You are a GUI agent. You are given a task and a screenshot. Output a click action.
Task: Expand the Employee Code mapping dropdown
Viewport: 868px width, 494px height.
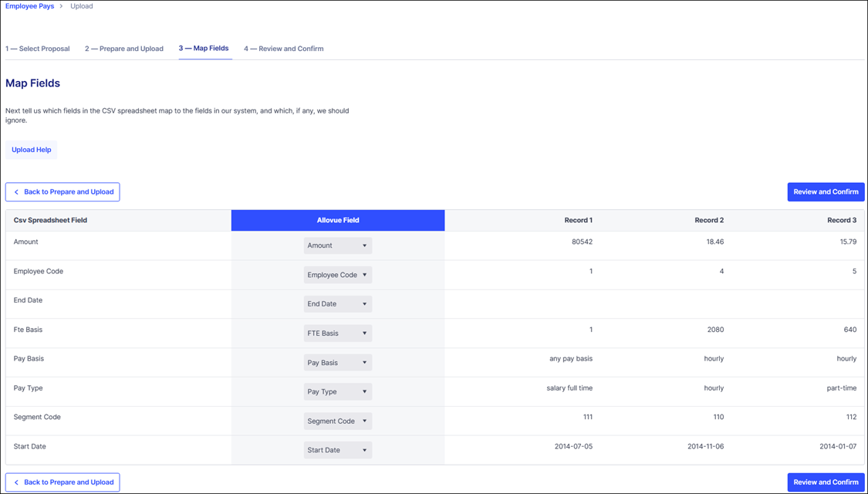pos(337,275)
